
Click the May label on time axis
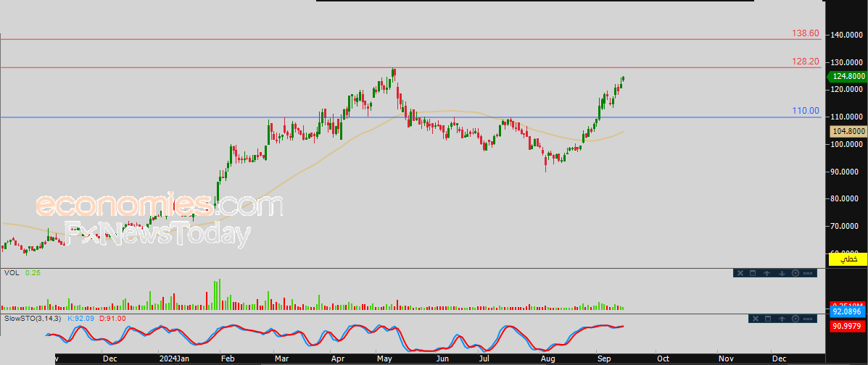(385, 358)
